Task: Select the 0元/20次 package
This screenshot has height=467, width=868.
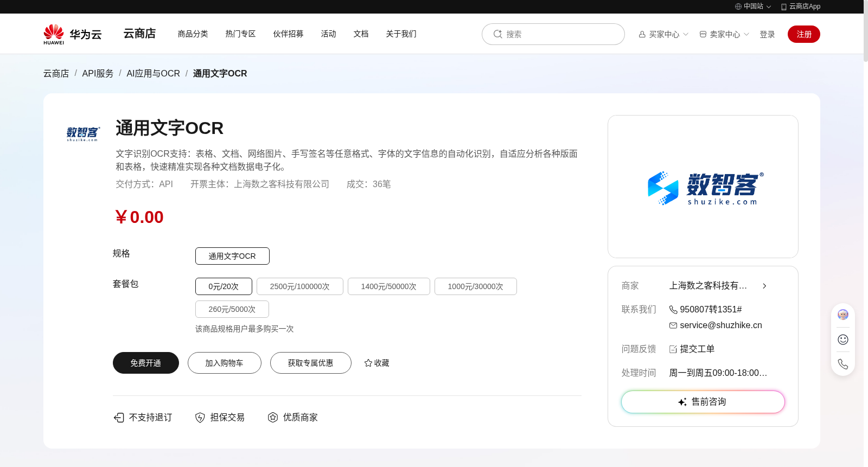Action: coord(224,286)
